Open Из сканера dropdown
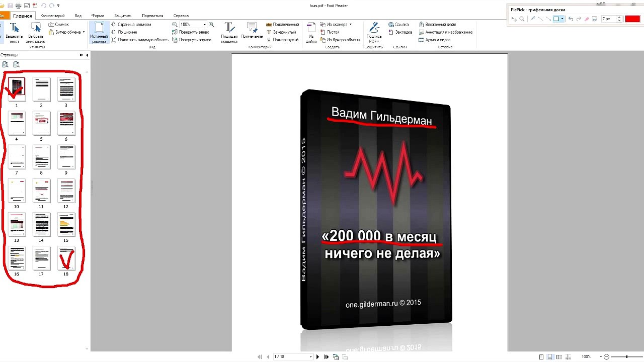The height and width of the screenshot is (362, 644). [x=336, y=24]
